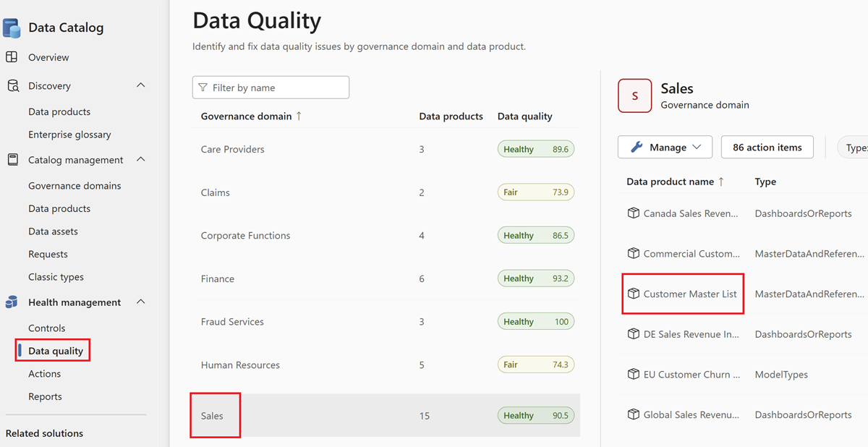
Task: Open Requests page
Action: 48,254
